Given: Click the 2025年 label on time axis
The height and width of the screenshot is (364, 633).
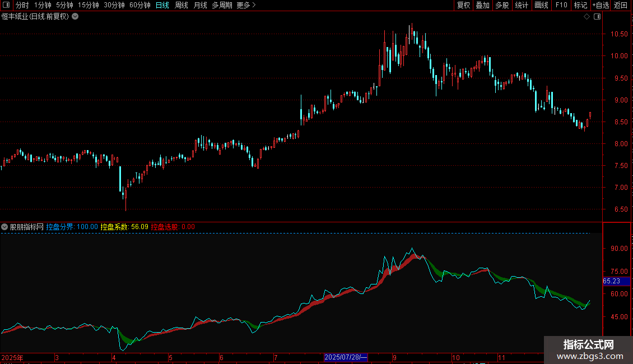Looking at the screenshot, I should tap(12, 357).
